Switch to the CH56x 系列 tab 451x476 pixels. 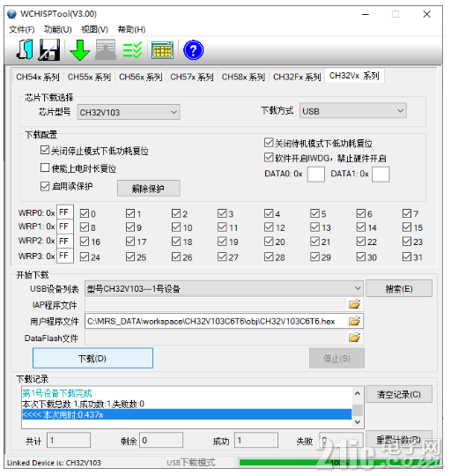140,77
